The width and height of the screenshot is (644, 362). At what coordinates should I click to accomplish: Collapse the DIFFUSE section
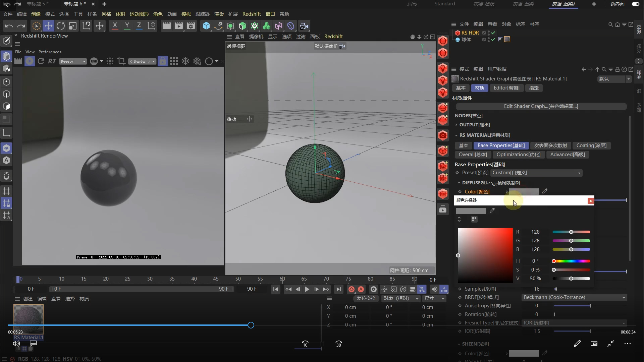(459, 183)
